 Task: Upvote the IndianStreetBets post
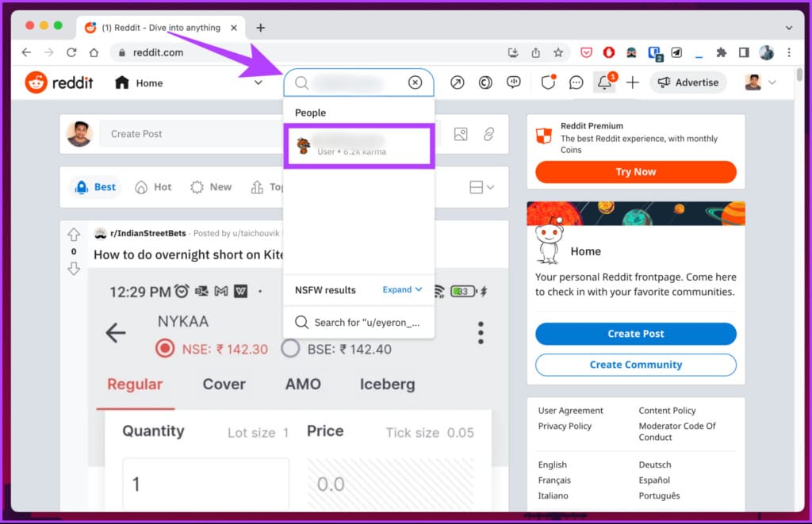click(74, 235)
